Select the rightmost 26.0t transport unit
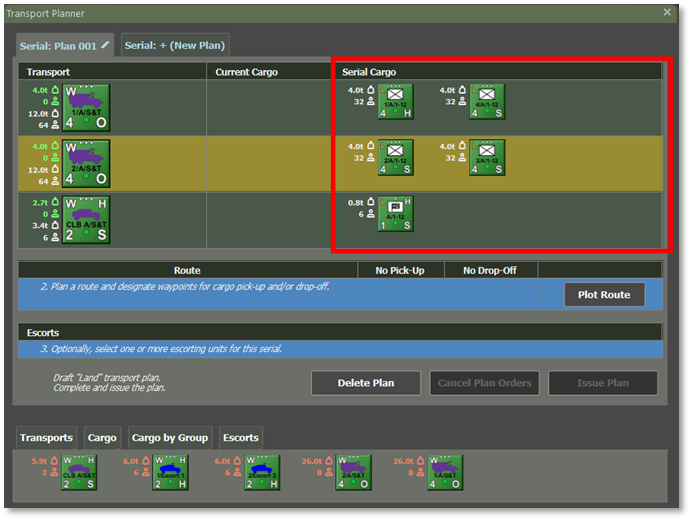The height and width of the screenshot is (520, 691). [x=445, y=473]
